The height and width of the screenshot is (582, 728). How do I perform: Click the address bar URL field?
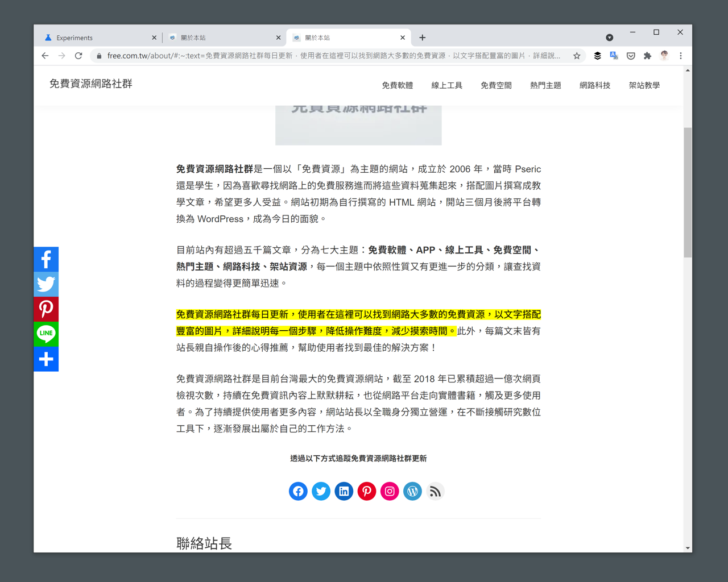tap(333, 56)
